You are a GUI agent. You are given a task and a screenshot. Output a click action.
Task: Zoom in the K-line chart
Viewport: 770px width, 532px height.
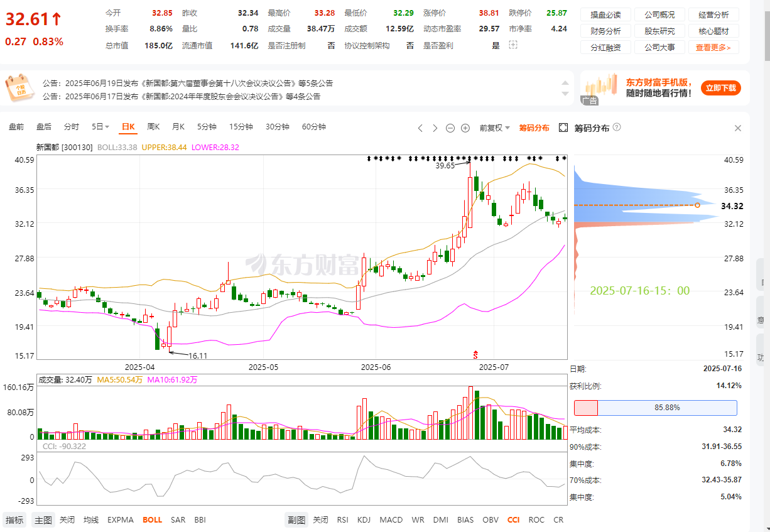click(x=465, y=128)
